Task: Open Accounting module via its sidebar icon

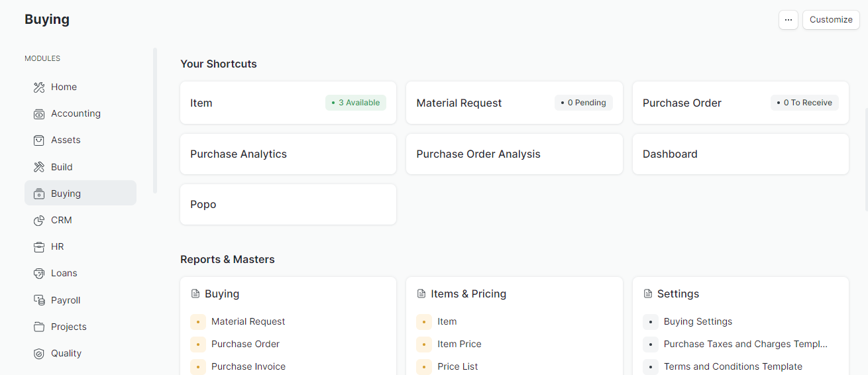Action: click(39, 114)
